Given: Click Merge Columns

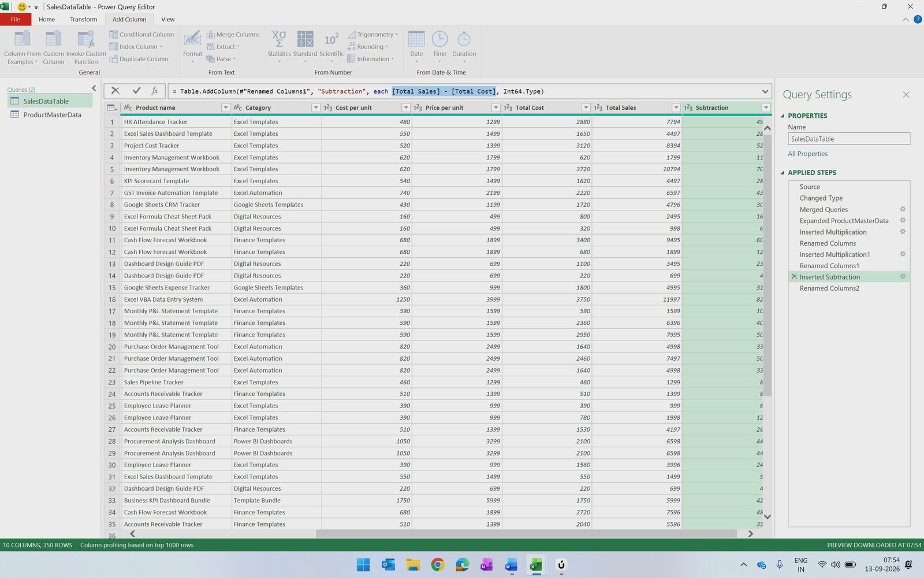Looking at the screenshot, I should [233, 35].
